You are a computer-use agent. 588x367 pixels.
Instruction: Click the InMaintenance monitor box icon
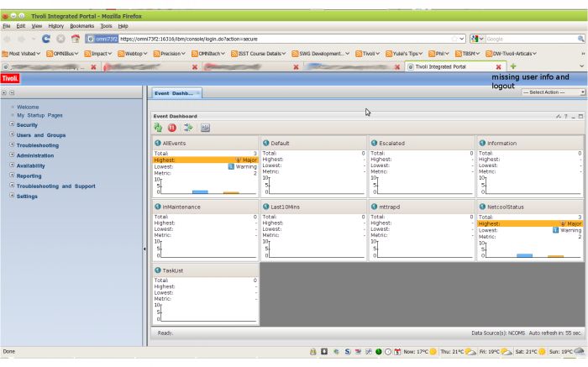pyautogui.click(x=158, y=207)
